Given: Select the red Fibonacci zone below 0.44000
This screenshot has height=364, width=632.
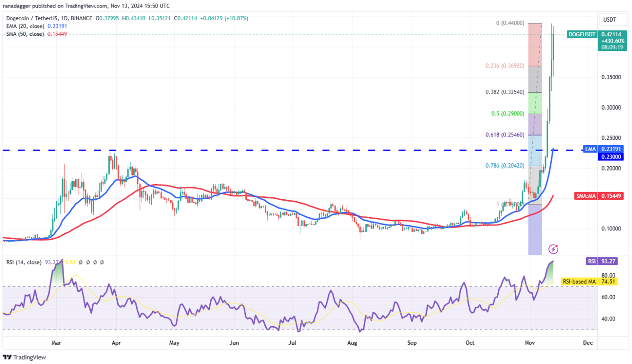Looking at the screenshot, I should click(x=535, y=44).
